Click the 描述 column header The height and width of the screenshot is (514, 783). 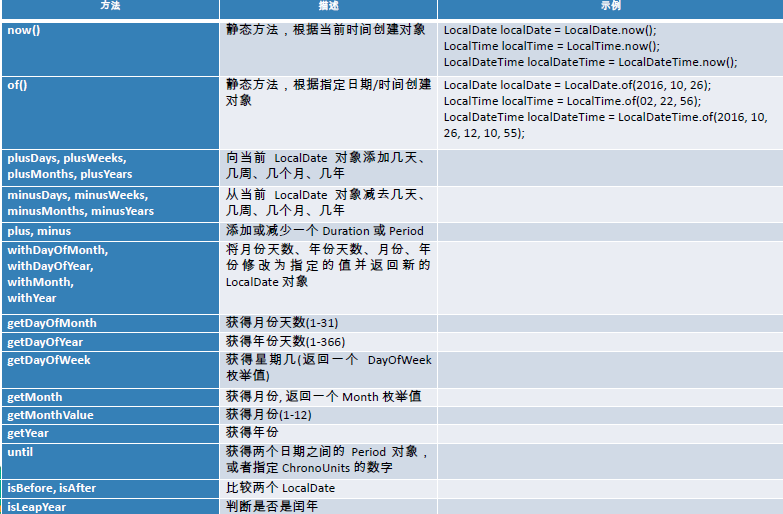328,9
